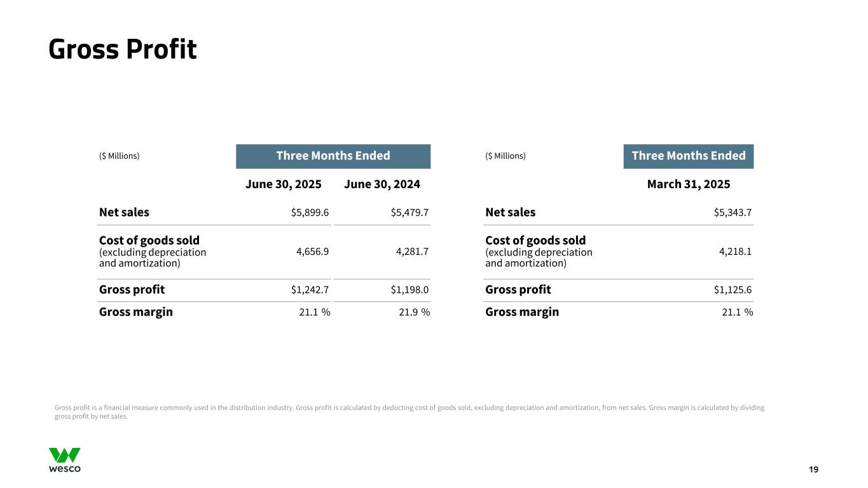Screen dimensions: 868x488
Task: Select the $1,242.7 gross profit value
Action: (x=310, y=290)
